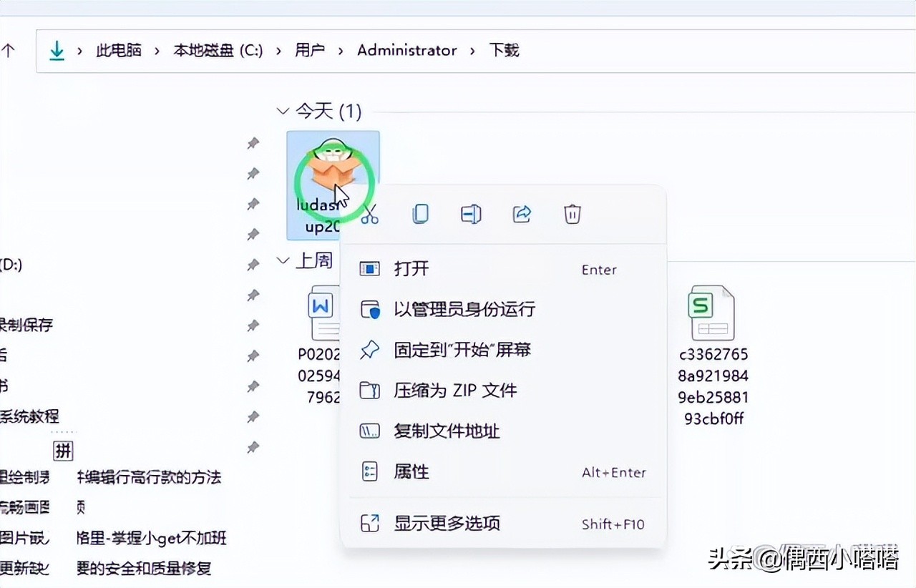Click 此电脑 in the address breadcrumb

pyautogui.click(x=119, y=51)
